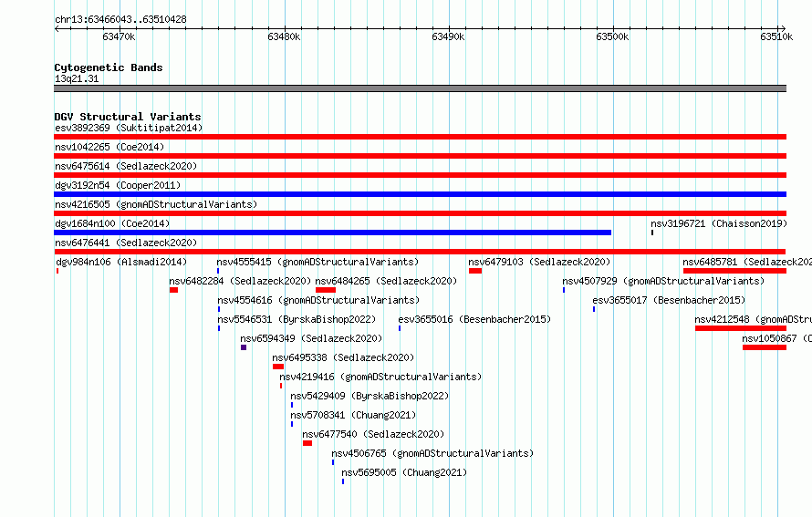The image size is (812, 517).
Task: Select the purple block under nsv6594349
Action: (244, 347)
